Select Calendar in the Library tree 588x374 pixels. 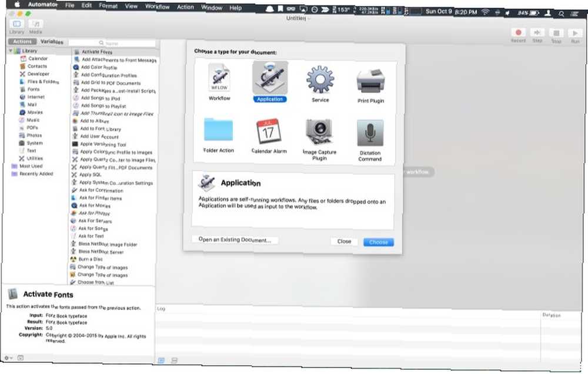(x=34, y=59)
